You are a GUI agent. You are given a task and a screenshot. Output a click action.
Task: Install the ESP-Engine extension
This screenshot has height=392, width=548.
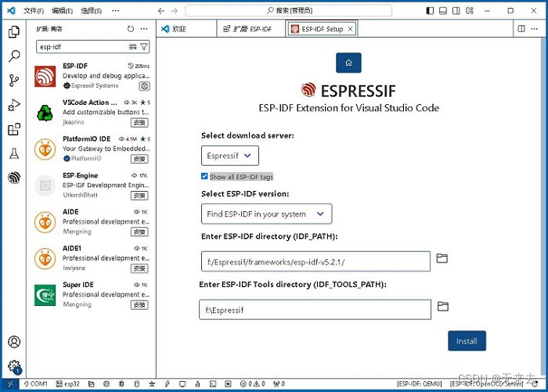tap(139, 196)
